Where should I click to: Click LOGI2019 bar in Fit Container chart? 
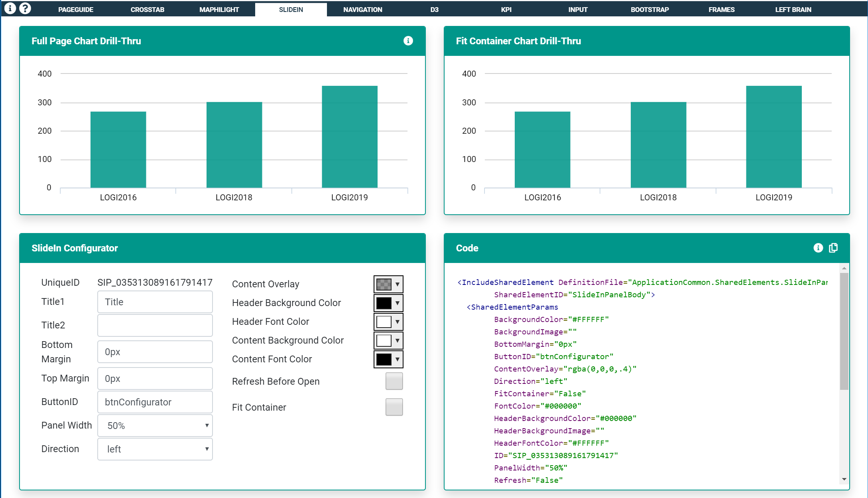pyautogui.click(x=774, y=137)
